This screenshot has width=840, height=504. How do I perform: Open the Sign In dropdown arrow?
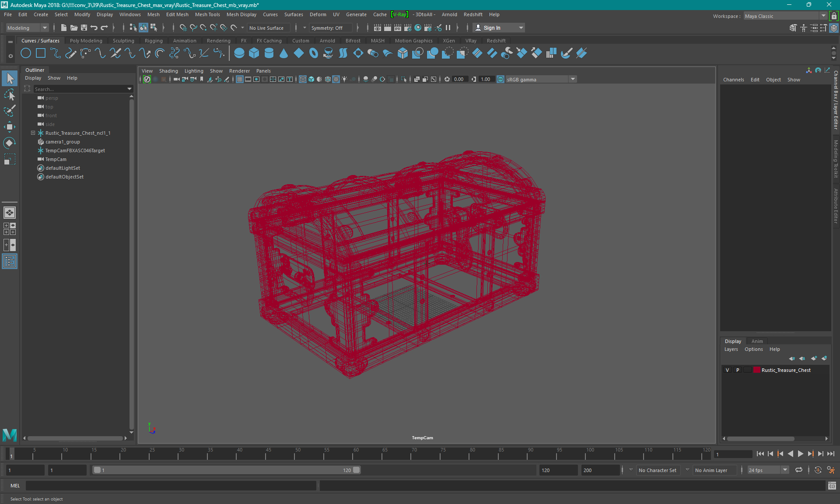(x=521, y=28)
